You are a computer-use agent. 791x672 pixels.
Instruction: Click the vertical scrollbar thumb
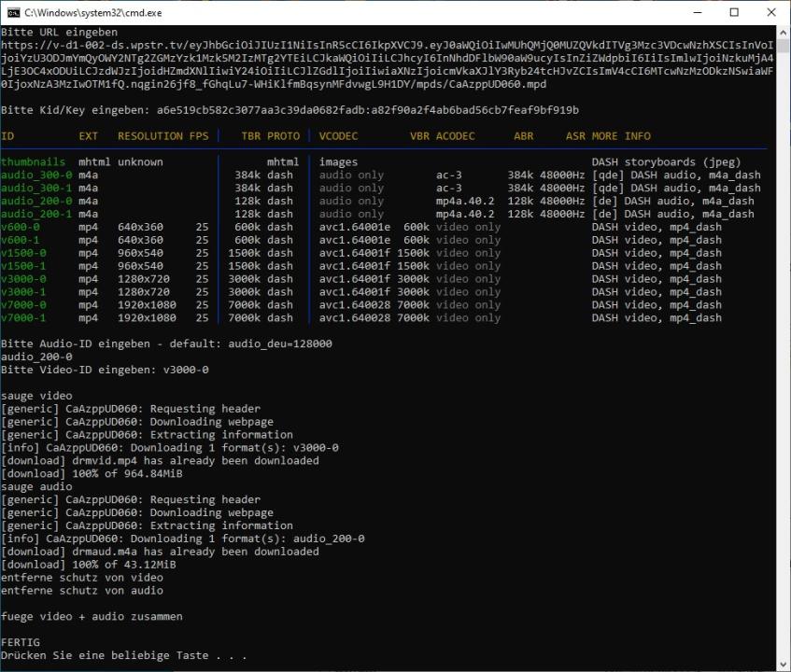[783, 46]
